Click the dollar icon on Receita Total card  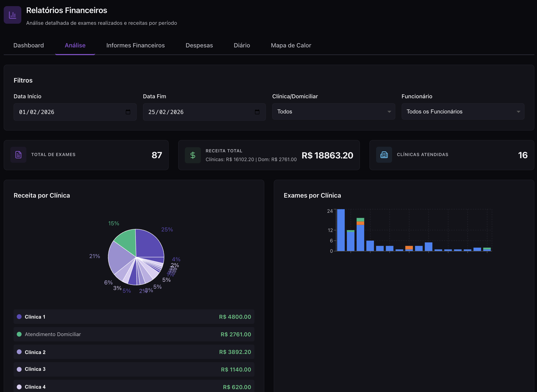193,155
